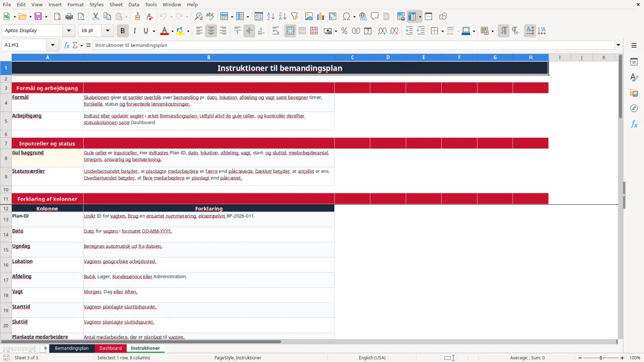Viewport: 644px width, 362px height.
Task: Open Print Preview from toolbar
Action: click(x=80, y=17)
